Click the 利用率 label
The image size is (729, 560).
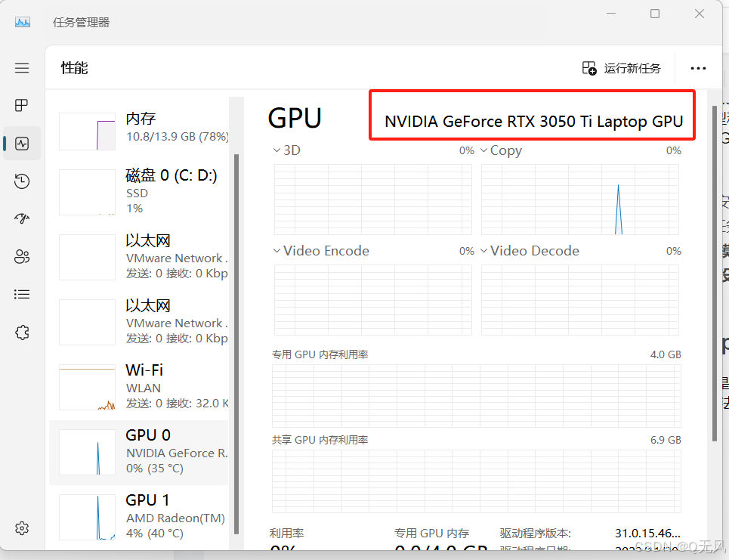pyautogui.click(x=286, y=533)
